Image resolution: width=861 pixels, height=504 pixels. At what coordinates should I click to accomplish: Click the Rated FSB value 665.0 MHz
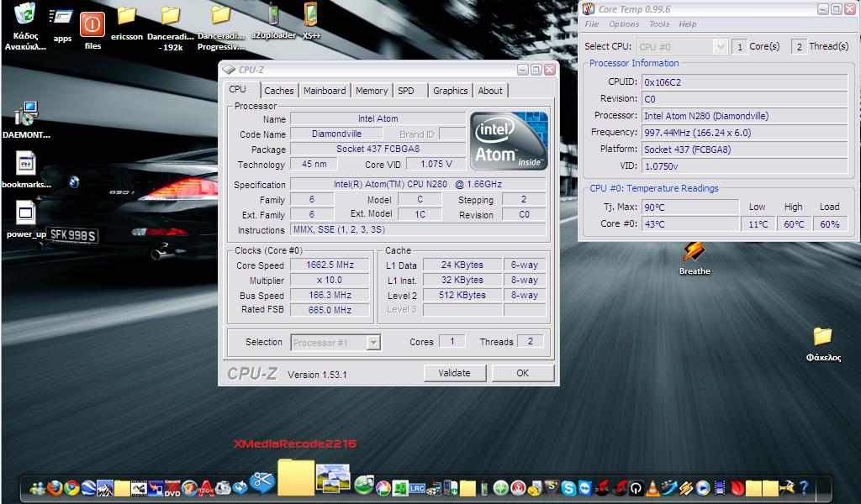pos(330,310)
